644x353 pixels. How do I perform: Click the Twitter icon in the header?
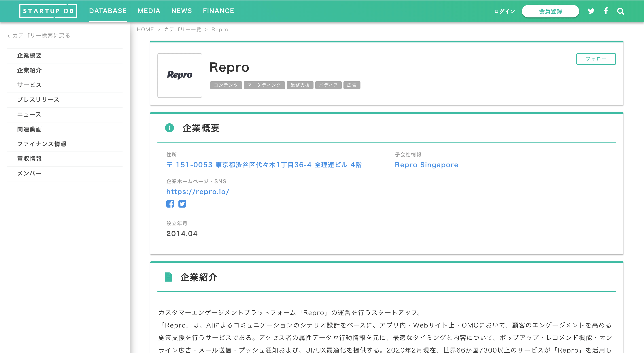[591, 11]
